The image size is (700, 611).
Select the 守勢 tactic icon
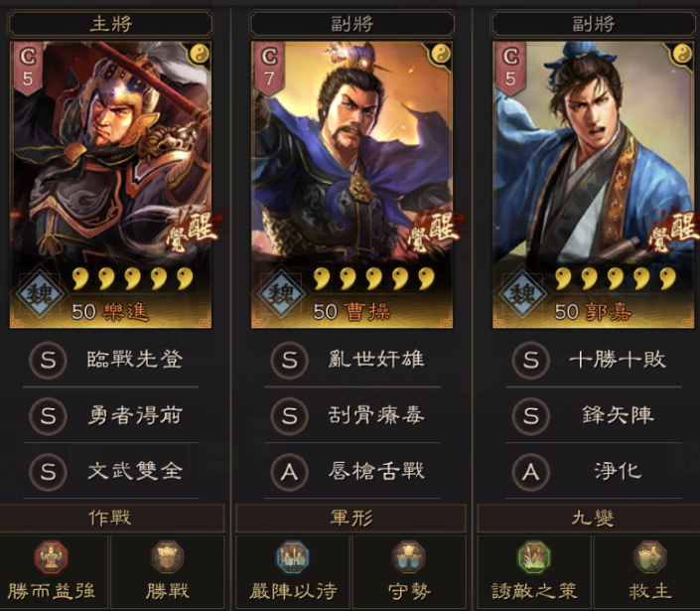click(408, 557)
